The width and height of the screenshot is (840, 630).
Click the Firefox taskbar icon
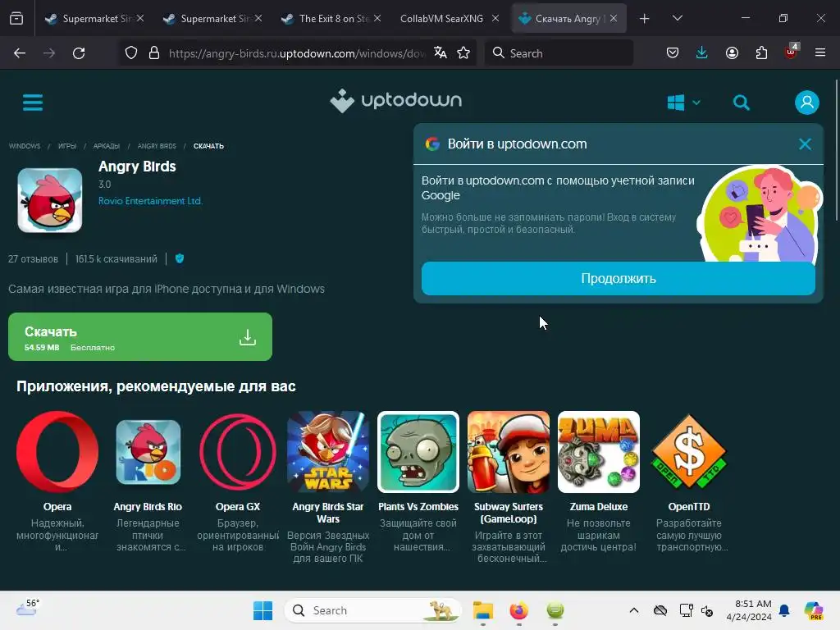pos(518,610)
